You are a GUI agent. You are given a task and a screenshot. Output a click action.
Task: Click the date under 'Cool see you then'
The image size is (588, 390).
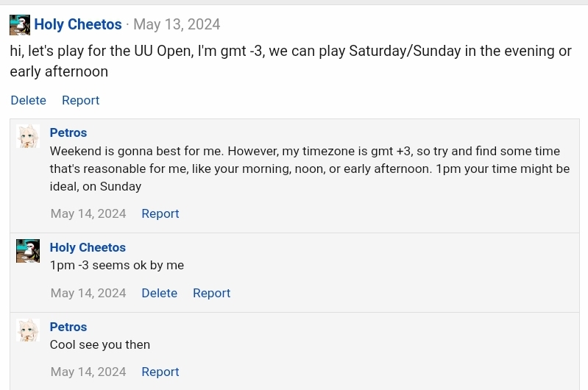click(x=88, y=372)
